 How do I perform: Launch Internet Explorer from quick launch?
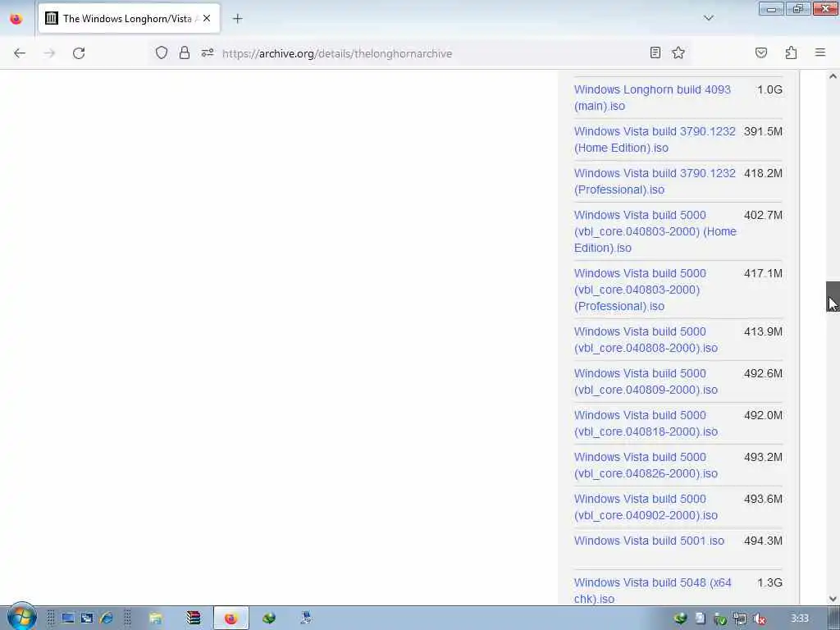[x=106, y=619]
